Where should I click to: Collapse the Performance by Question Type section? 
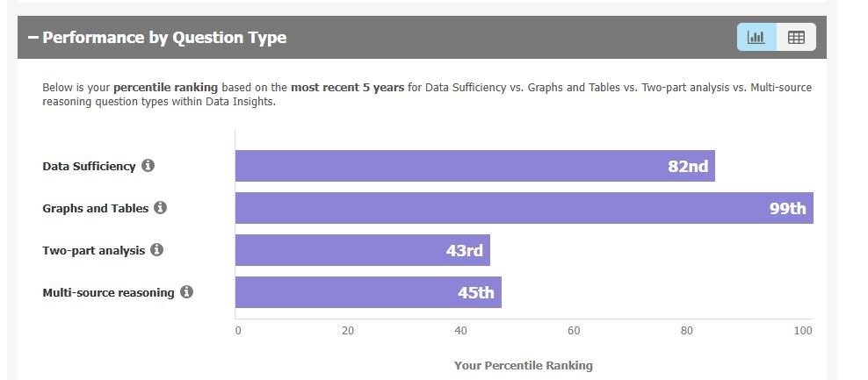(33, 38)
